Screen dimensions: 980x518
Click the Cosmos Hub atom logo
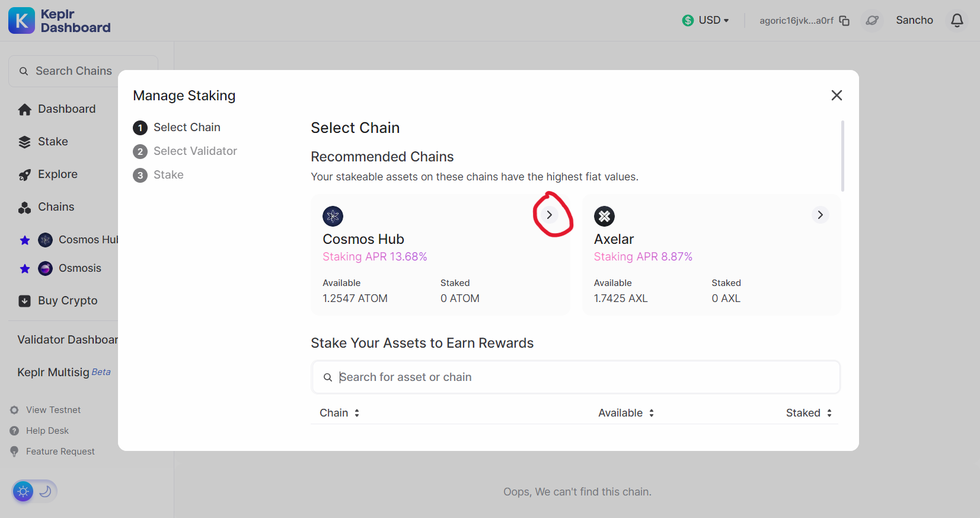[x=333, y=216]
